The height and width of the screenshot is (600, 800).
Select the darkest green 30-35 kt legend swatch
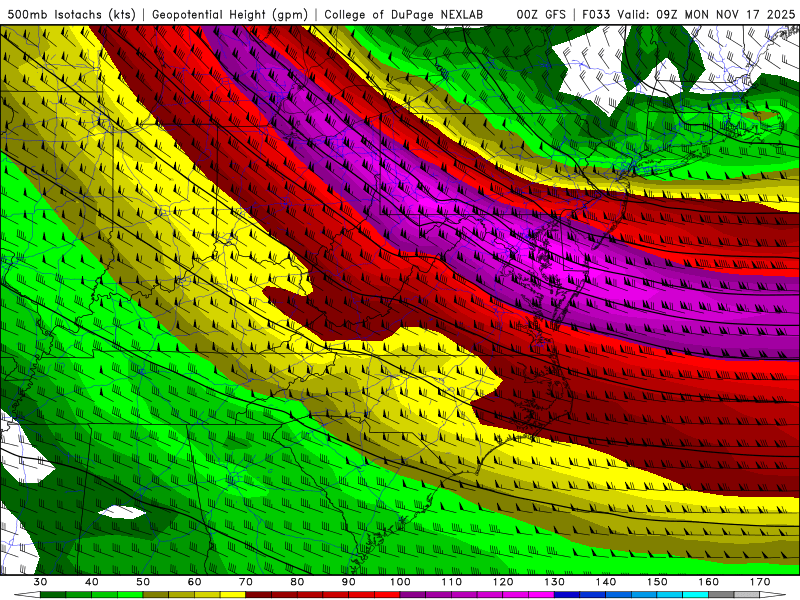53,595
